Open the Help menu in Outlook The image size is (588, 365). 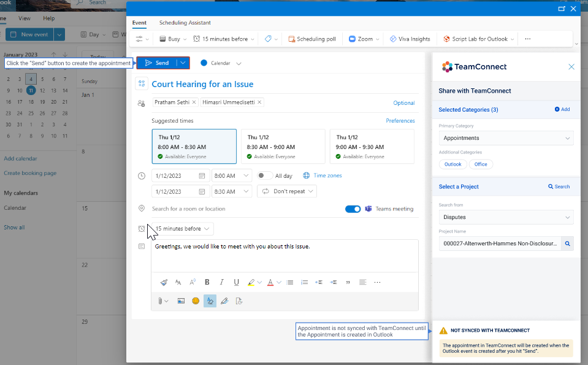(49, 18)
